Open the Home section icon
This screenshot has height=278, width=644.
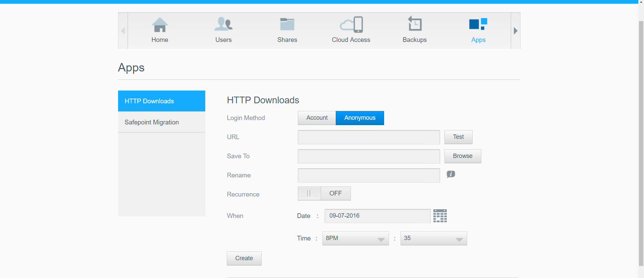[x=160, y=24]
